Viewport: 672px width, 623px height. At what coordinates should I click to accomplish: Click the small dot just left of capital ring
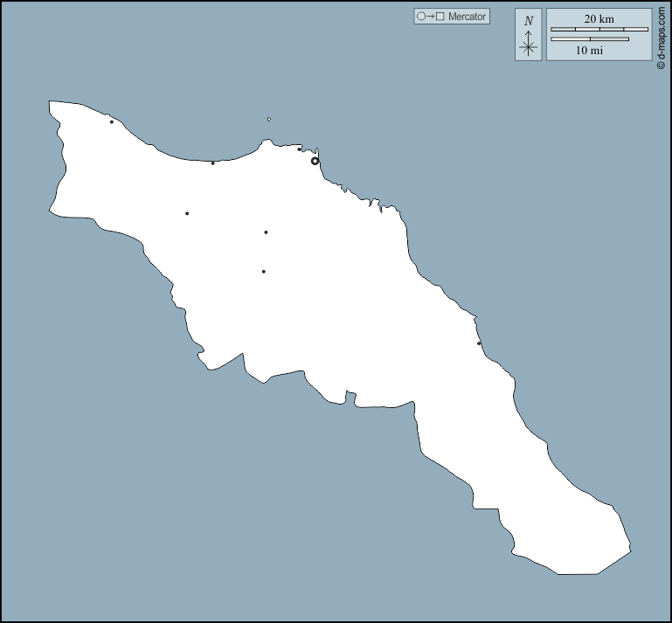point(299,149)
